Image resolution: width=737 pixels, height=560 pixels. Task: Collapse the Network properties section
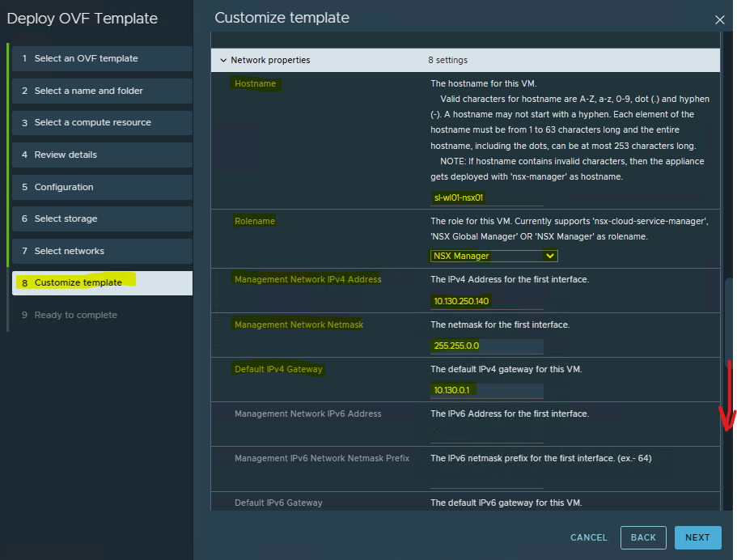point(223,60)
